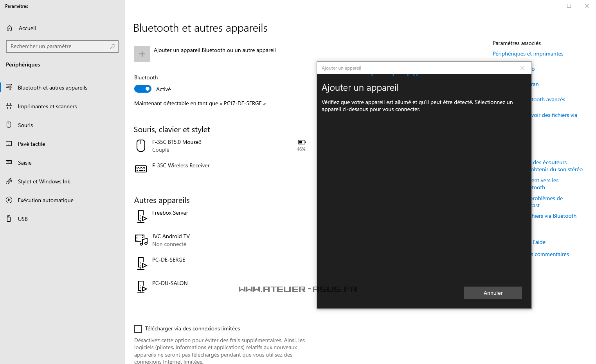Screen dimensions: 596x364
Task: Open Périphériques et imprimantes link
Action: click(528, 54)
